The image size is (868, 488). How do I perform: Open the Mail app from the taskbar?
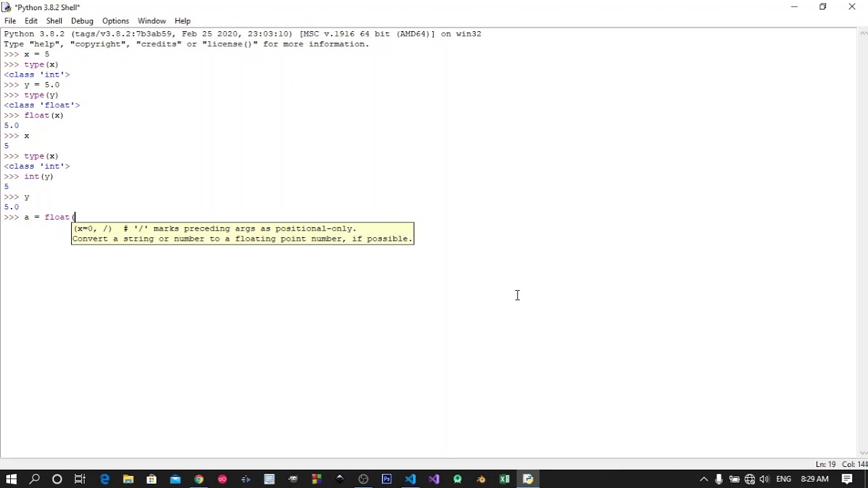[175, 479]
